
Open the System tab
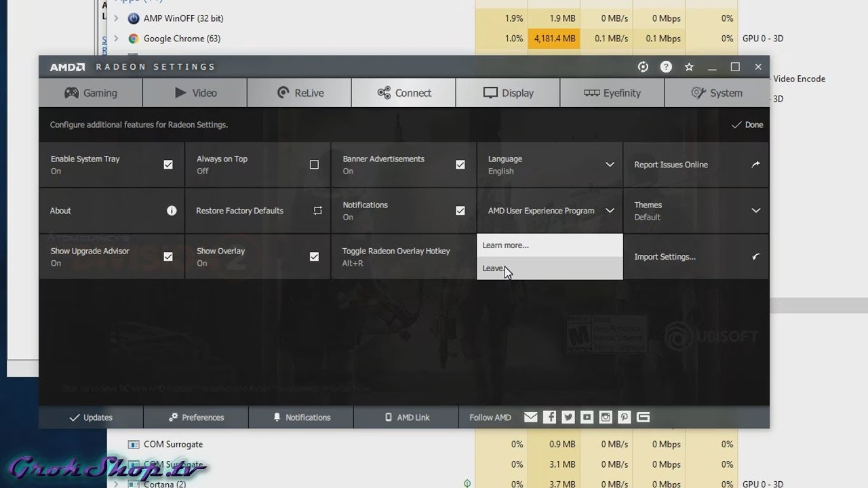(717, 93)
